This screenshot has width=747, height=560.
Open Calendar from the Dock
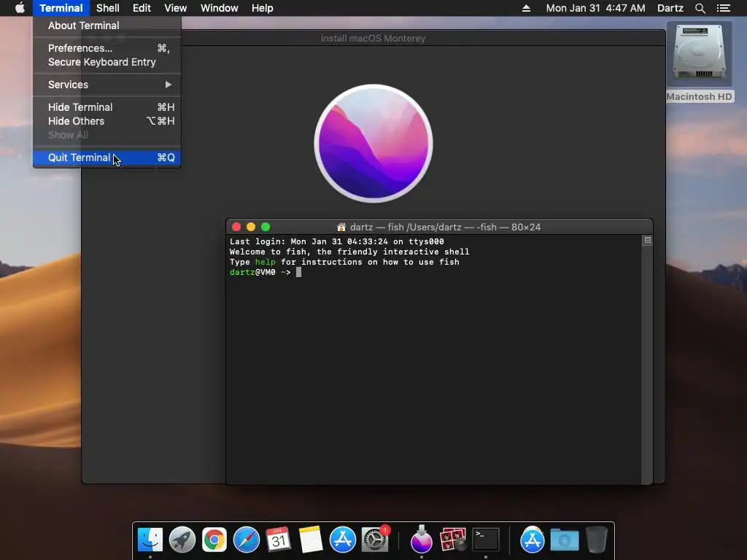pos(278,540)
